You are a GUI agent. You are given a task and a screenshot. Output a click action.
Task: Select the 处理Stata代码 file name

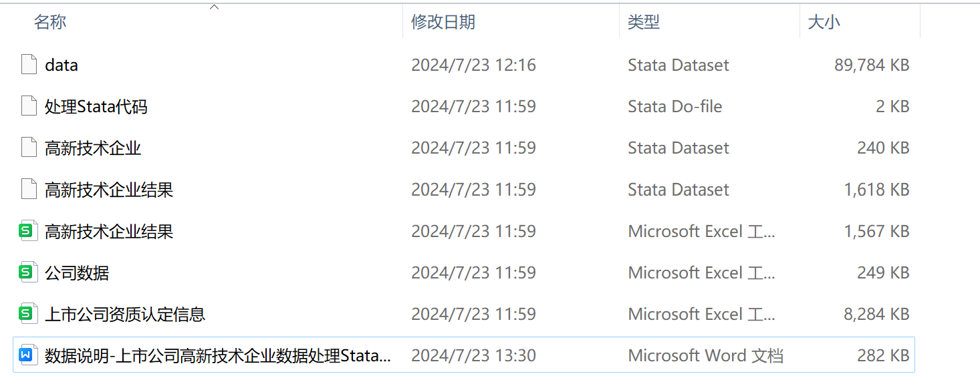96,106
